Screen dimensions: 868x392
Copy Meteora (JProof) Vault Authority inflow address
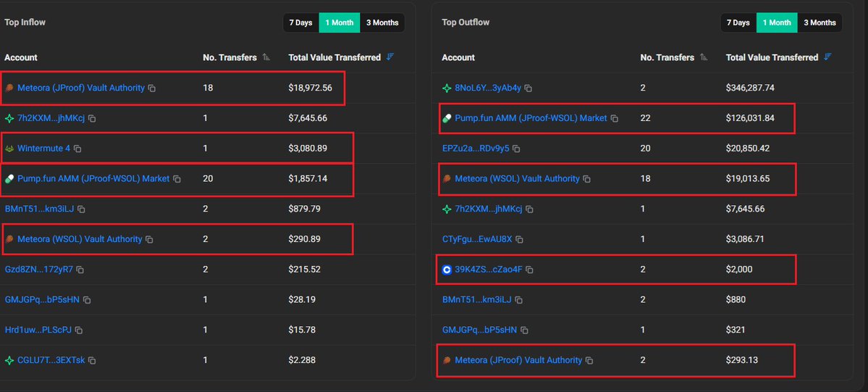pos(152,88)
